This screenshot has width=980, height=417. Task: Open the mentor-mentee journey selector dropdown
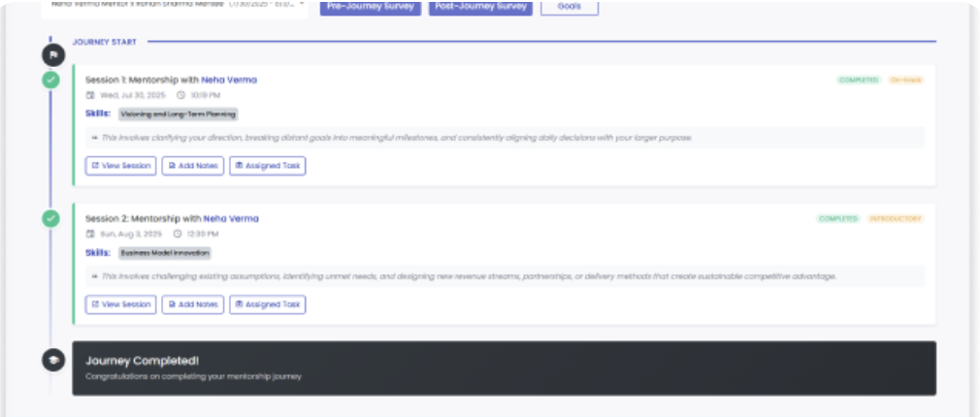175,8
